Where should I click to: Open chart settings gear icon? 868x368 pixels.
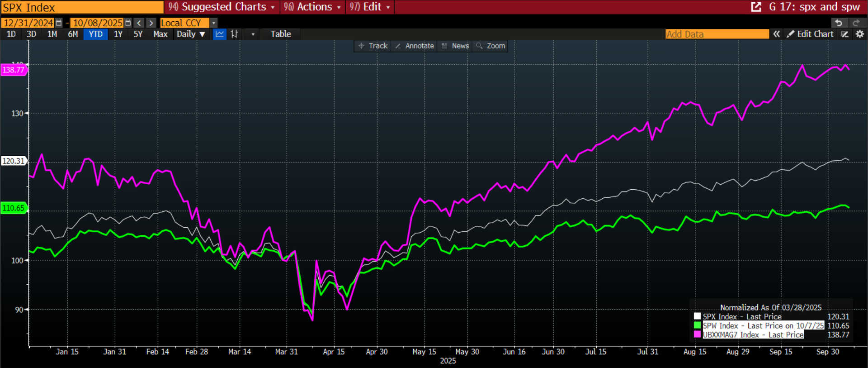coord(860,34)
